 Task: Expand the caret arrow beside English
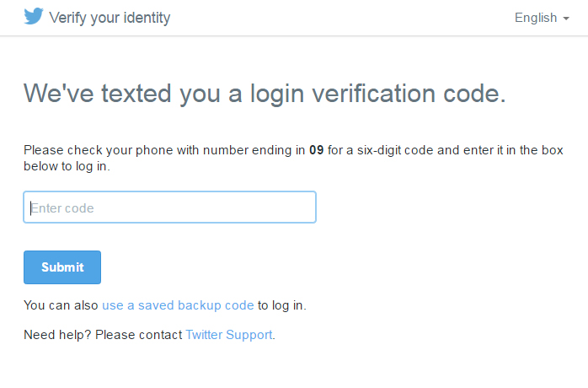(566, 19)
